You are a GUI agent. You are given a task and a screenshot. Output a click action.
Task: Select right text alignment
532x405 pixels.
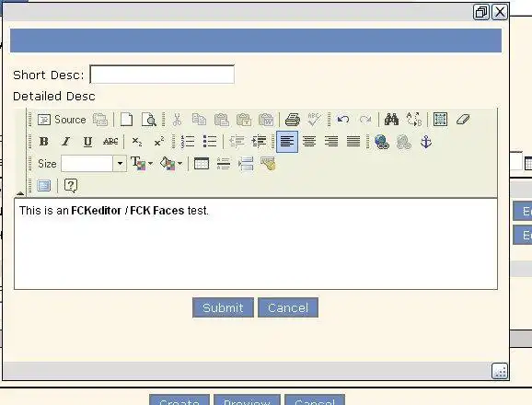[x=331, y=142]
